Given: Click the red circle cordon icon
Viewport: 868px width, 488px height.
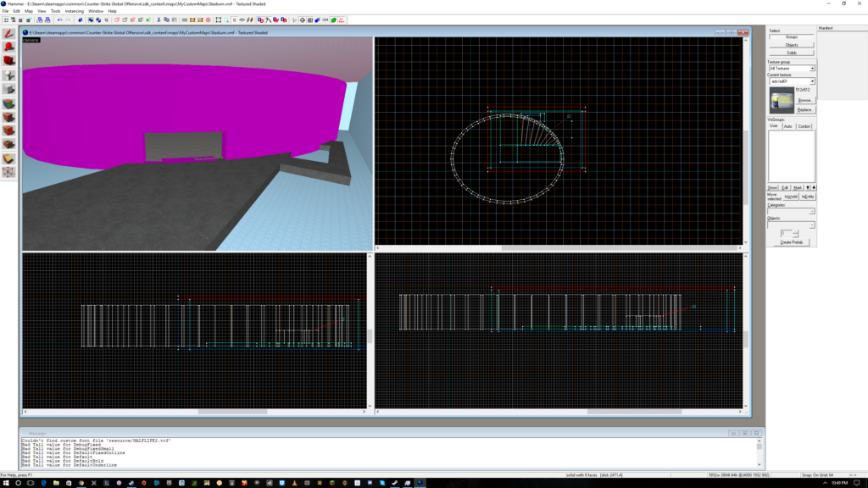Looking at the screenshot, I should (x=209, y=20).
